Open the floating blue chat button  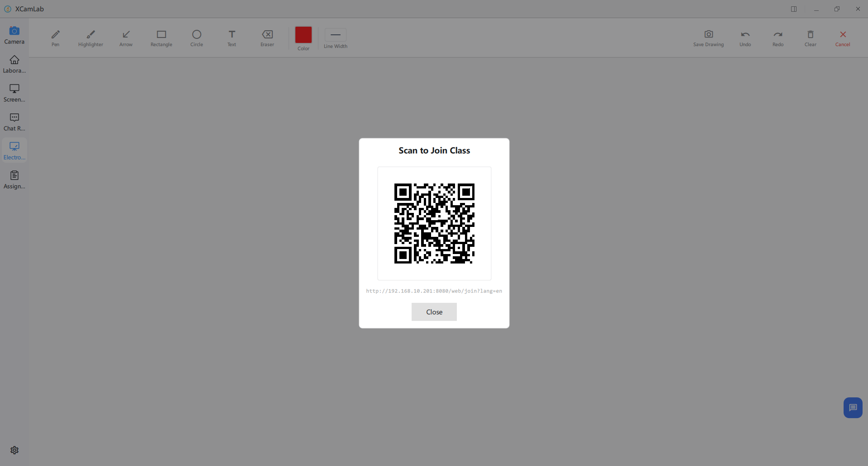(x=853, y=408)
